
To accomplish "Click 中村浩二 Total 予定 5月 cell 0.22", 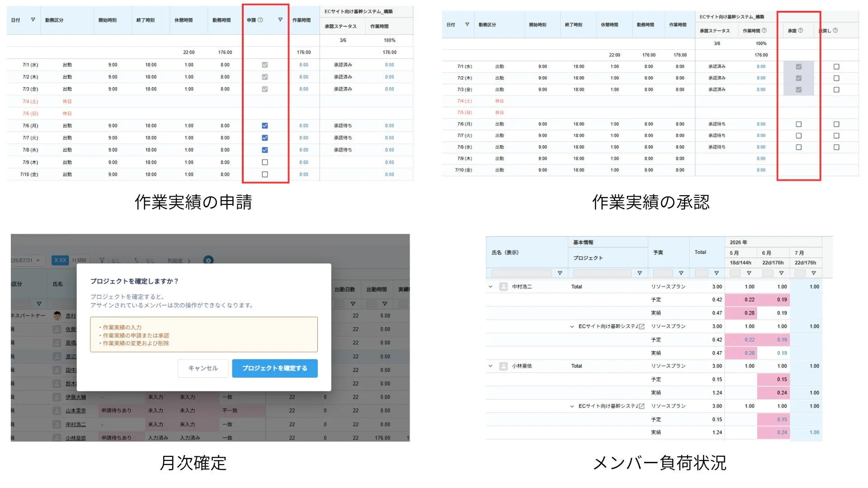I will click(741, 300).
